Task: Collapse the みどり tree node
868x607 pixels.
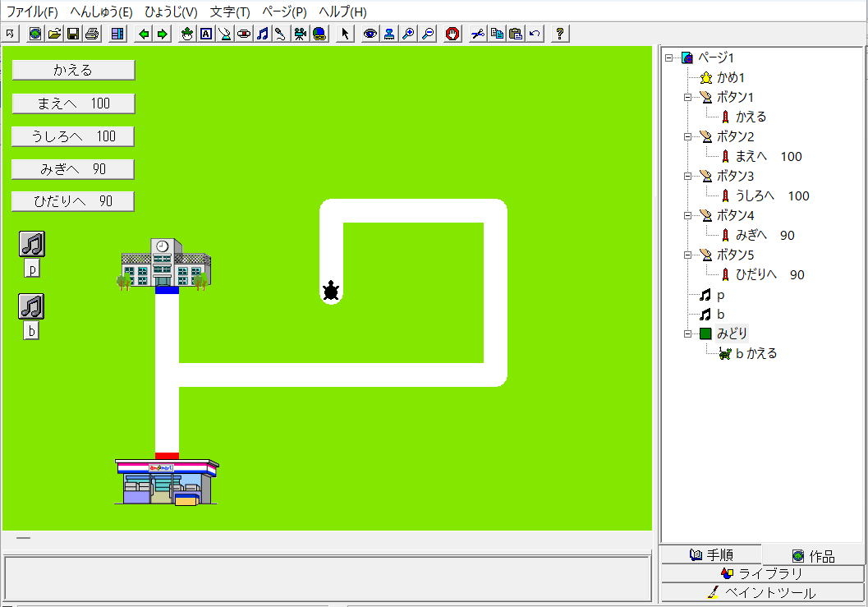Action: [x=687, y=333]
